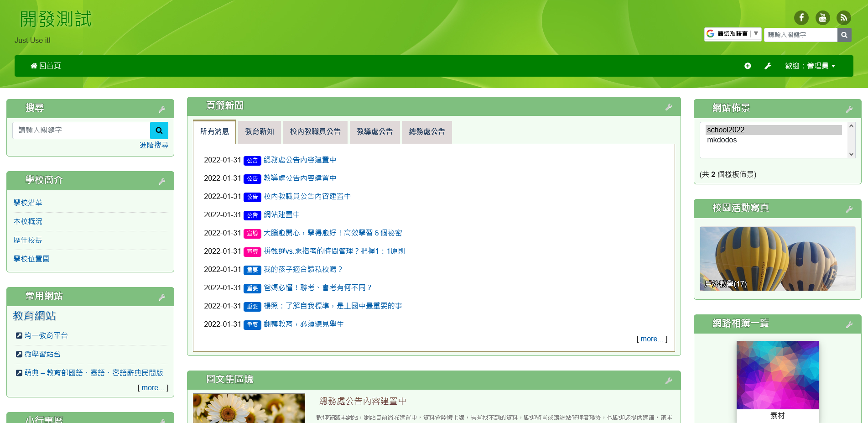Open the Google language selection dropdown
Screen dimensions: 868x423
coord(733,34)
